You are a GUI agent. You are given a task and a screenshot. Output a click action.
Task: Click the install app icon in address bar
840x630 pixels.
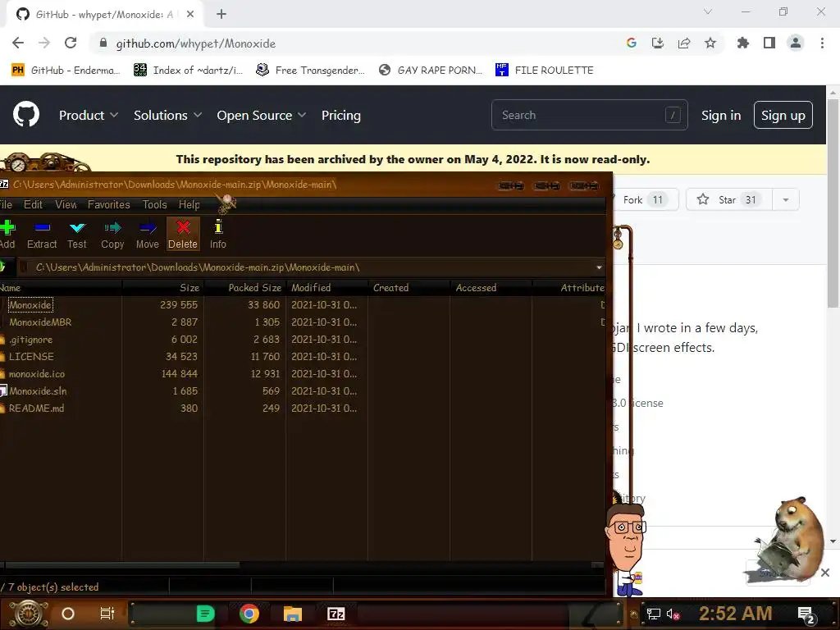658,43
